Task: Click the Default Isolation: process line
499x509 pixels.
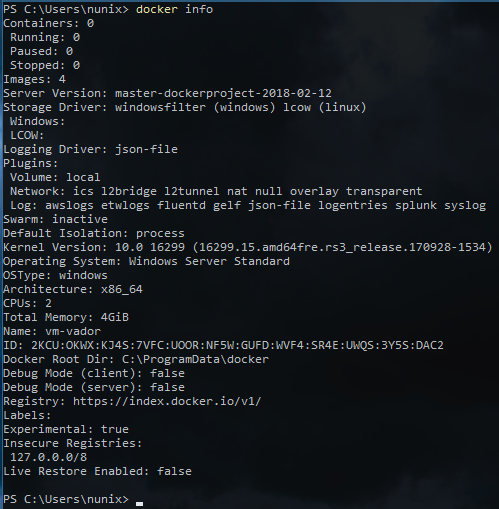Action: [94, 233]
